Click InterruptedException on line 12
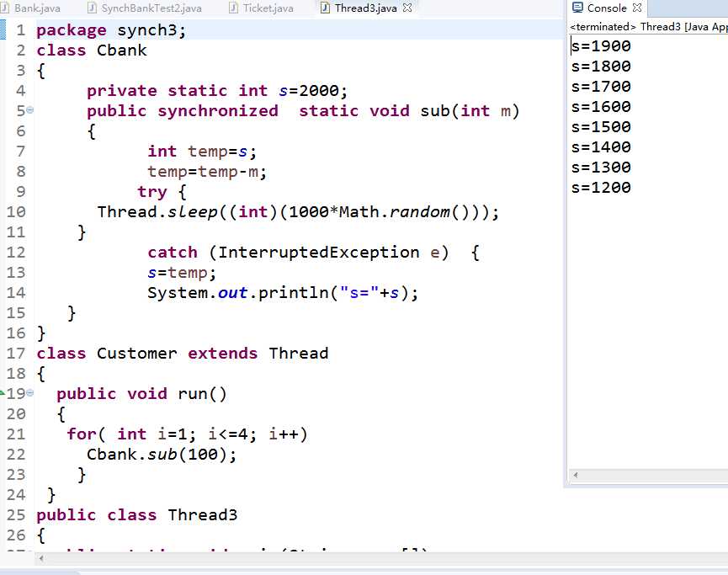The width and height of the screenshot is (728, 575). click(x=319, y=253)
